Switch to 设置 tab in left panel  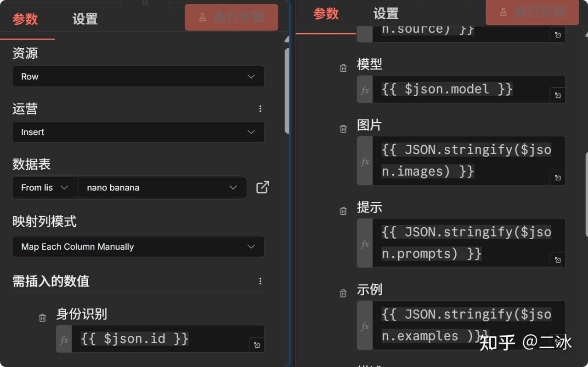[x=85, y=19]
